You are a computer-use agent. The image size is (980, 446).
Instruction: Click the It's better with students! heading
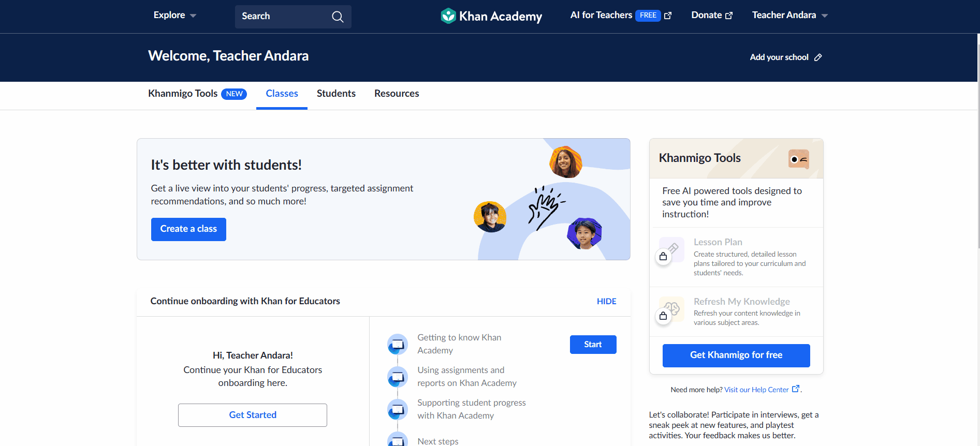pyautogui.click(x=226, y=165)
